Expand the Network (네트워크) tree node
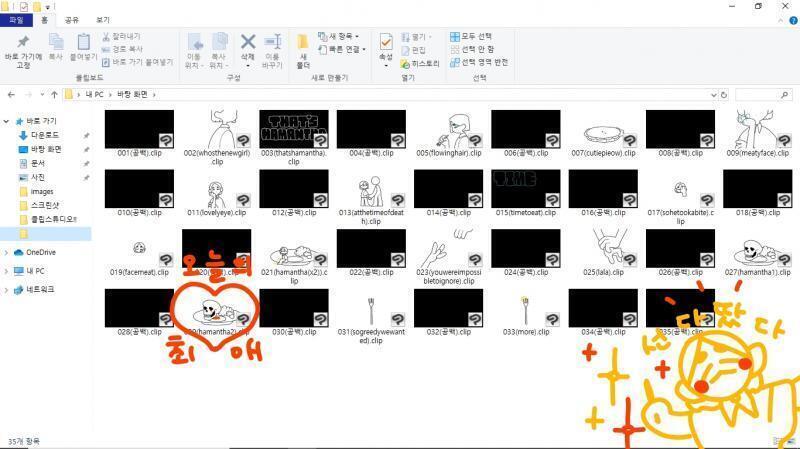The width and height of the screenshot is (800, 449). pyautogui.click(x=6, y=290)
